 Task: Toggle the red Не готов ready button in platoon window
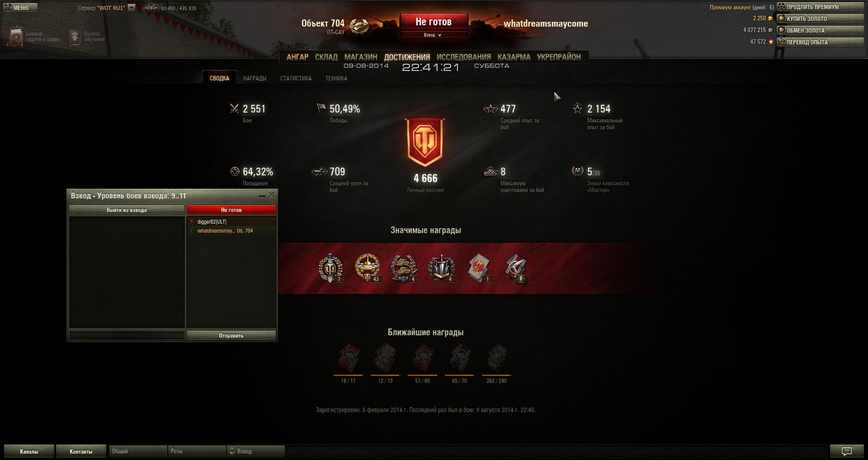231,210
